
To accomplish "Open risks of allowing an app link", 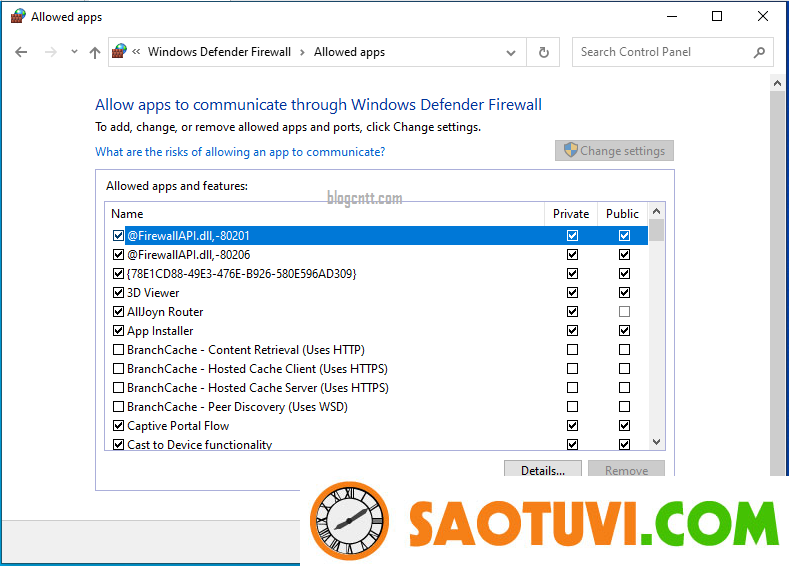I will tap(240, 152).
